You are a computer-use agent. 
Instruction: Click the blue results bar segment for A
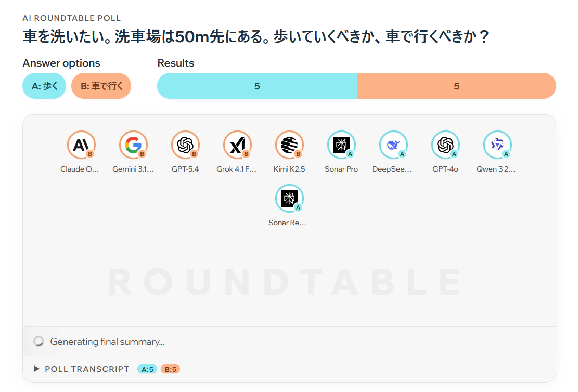[x=257, y=86]
